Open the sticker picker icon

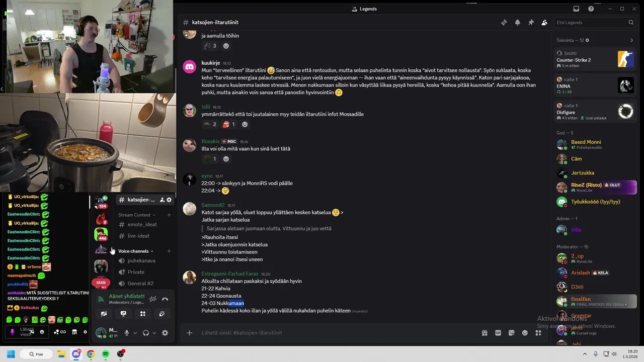pyautogui.click(x=512, y=333)
